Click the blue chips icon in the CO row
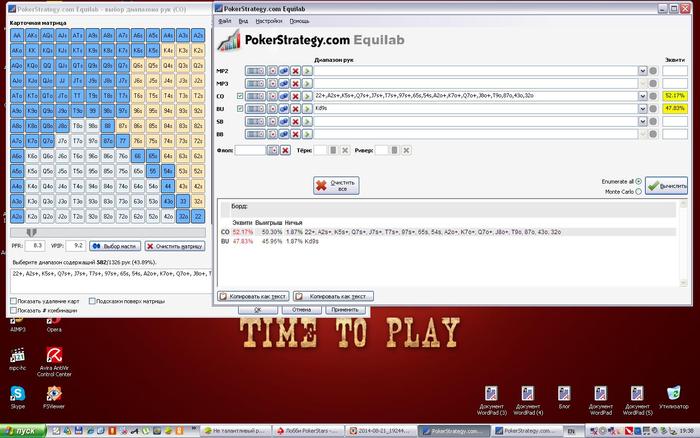 point(283,96)
